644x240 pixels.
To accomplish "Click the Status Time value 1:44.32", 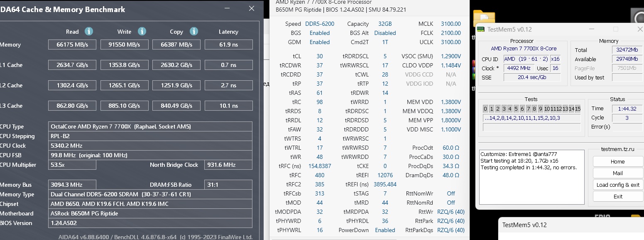I will pyautogui.click(x=627, y=109).
